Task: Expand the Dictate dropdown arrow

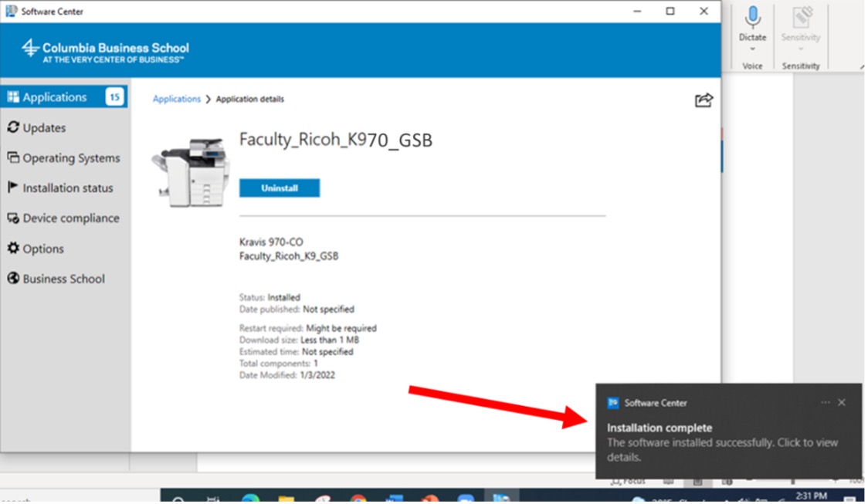Action: click(752, 49)
